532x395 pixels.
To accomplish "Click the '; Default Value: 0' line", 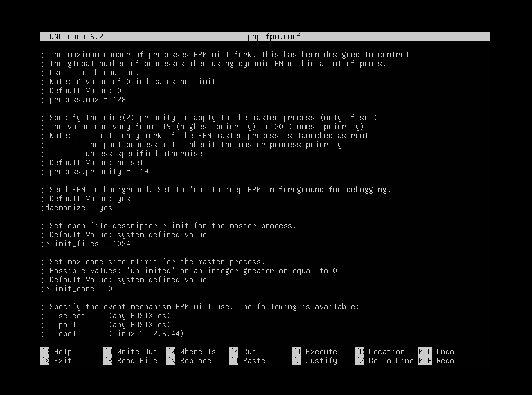I will pyautogui.click(x=81, y=91).
